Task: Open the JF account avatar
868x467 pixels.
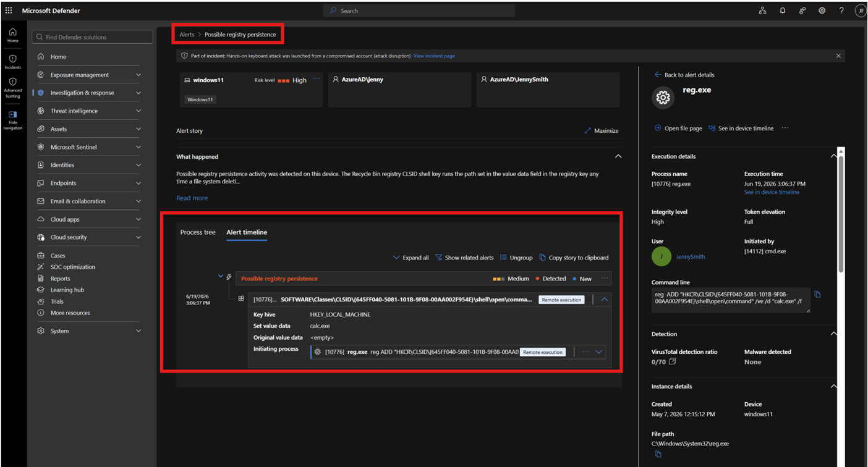Action: pyautogui.click(x=861, y=11)
